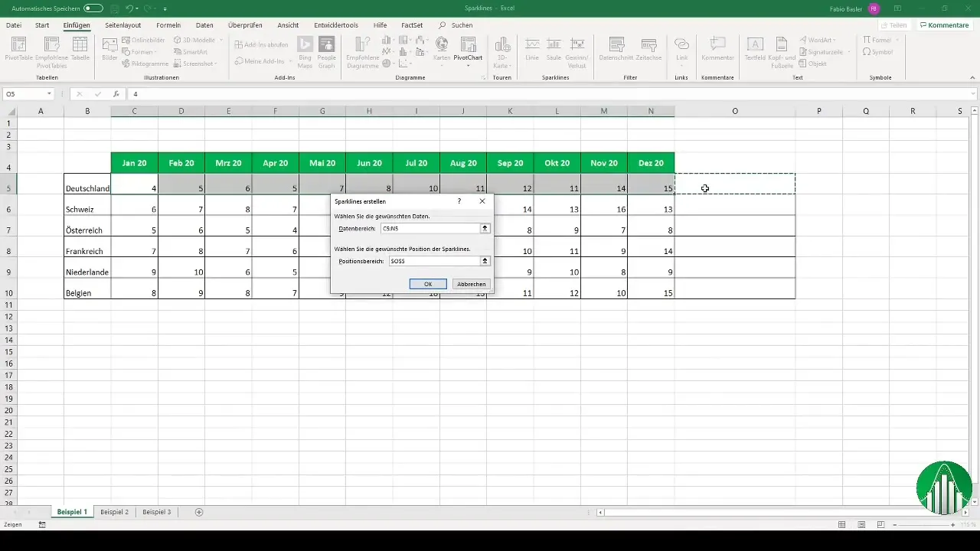Switch to the Beispiel 3 sheet tab

tap(157, 511)
